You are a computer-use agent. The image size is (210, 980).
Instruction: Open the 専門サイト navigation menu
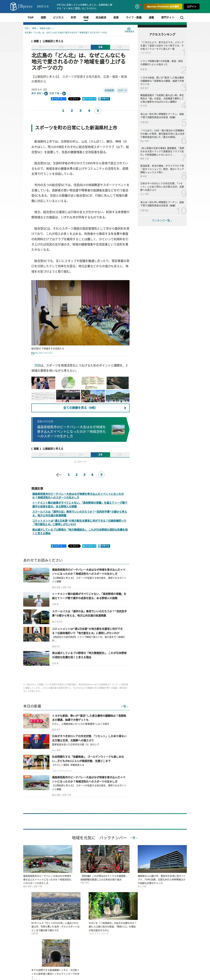pyautogui.click(x=167, y=17)
